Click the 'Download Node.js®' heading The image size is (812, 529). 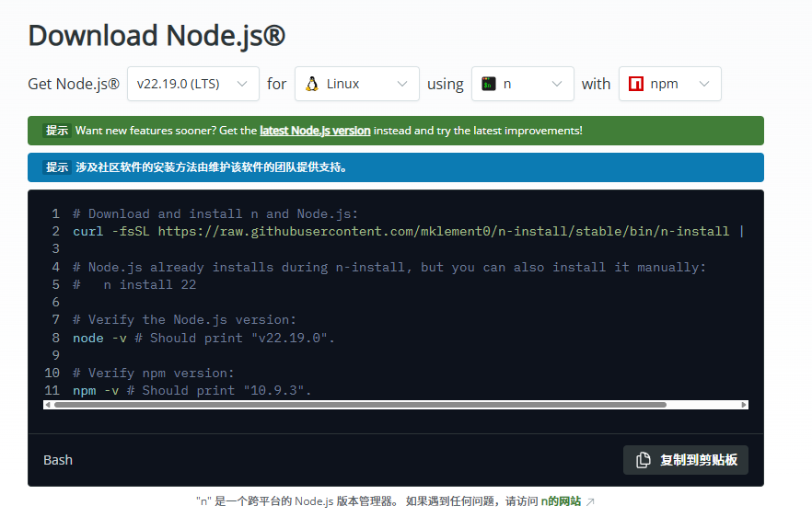(x=157, y=36)
